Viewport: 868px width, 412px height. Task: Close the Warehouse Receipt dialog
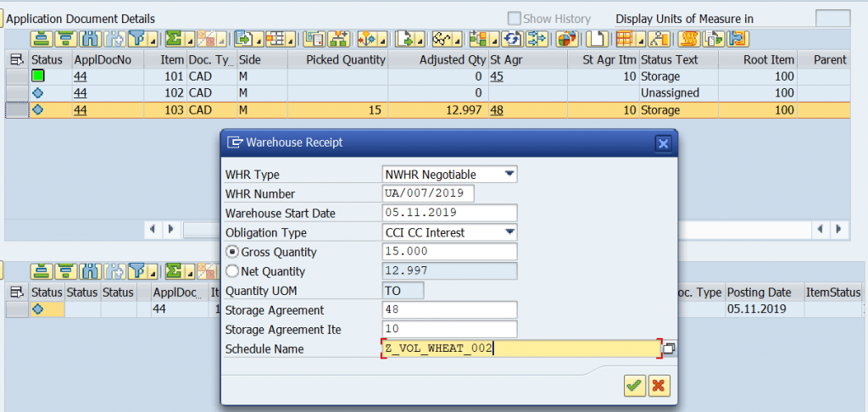[x=663, y=144]
